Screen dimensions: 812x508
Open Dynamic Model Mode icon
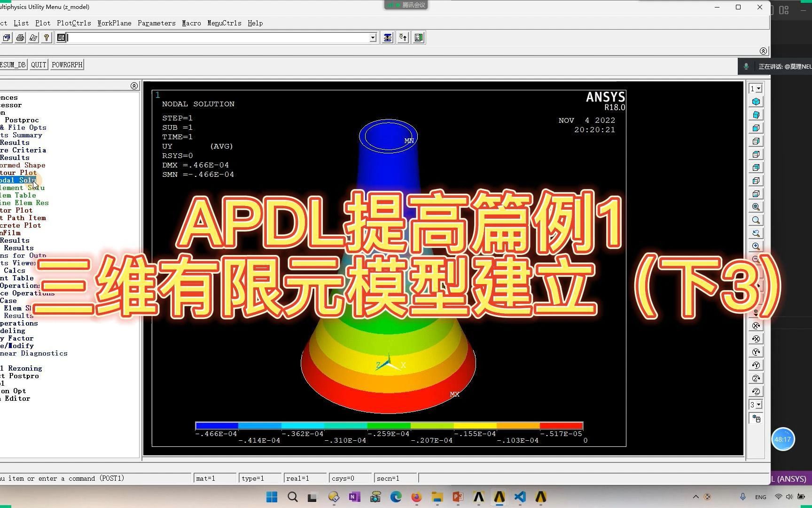coord(756,419)
